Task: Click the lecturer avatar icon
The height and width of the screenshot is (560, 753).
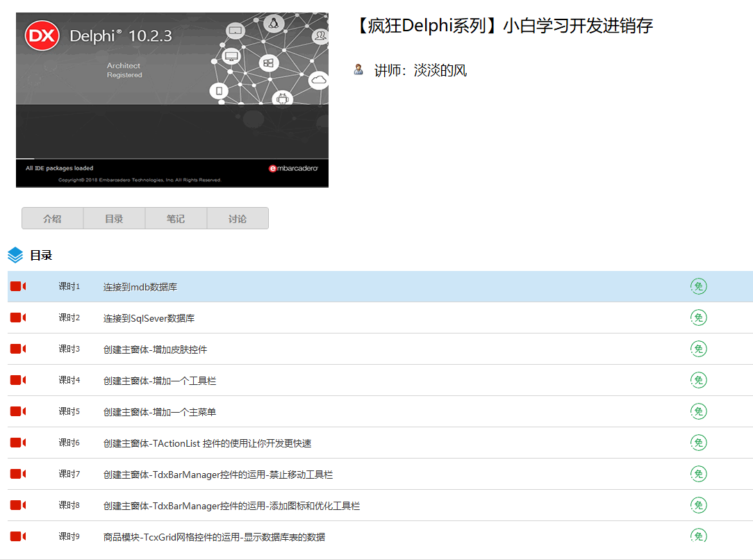Action: tap(358, 69)
